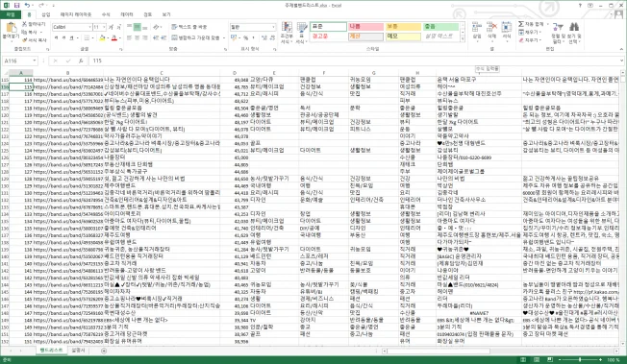
Task: Expand the borders dropdown arrow
Action: pos(92,38)
